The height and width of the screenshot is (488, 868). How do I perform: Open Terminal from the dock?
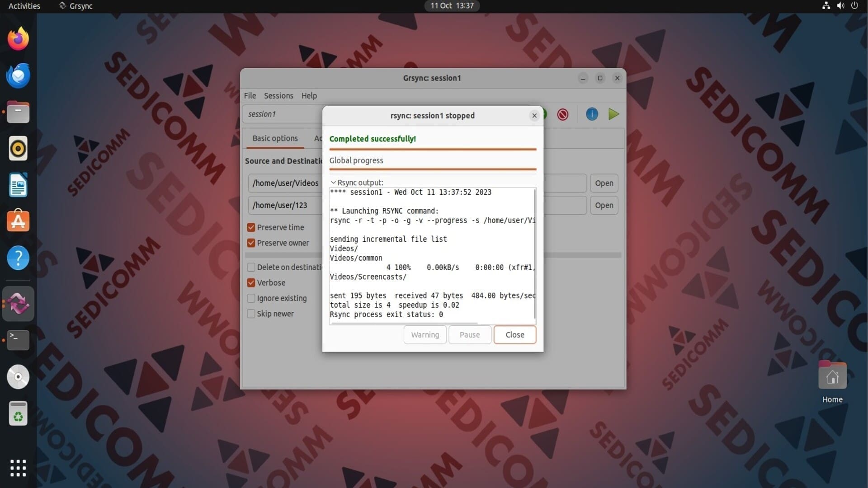coord(18,340)
